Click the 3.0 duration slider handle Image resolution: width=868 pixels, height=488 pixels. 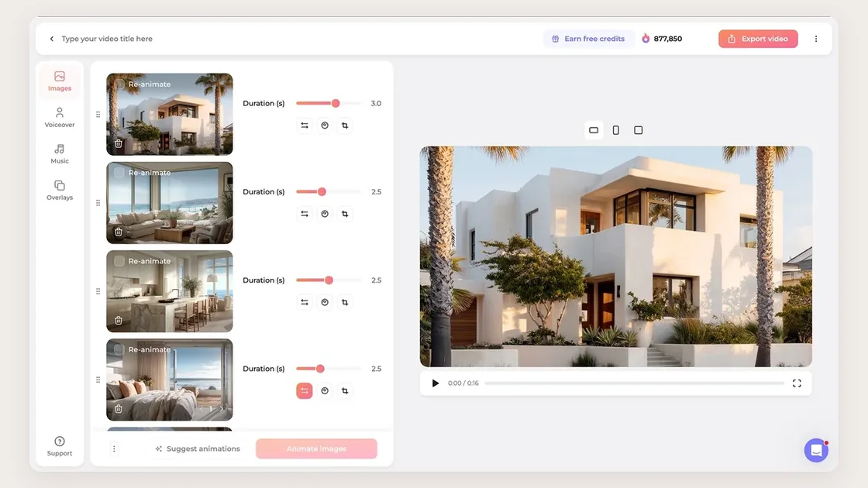336,104
